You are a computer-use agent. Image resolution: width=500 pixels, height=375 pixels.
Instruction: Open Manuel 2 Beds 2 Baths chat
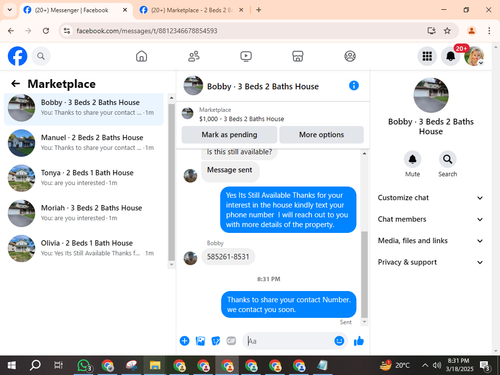[x=84, y=143]
